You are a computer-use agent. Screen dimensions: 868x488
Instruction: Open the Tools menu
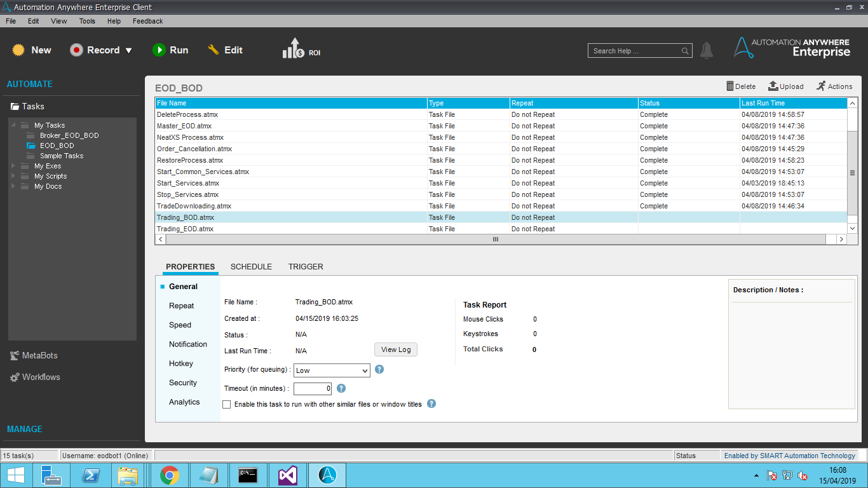pos(87,21)
